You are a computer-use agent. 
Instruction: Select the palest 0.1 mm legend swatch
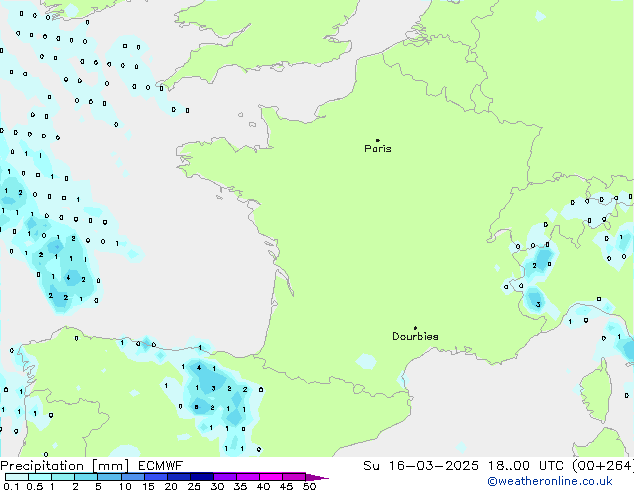point(17,477)
